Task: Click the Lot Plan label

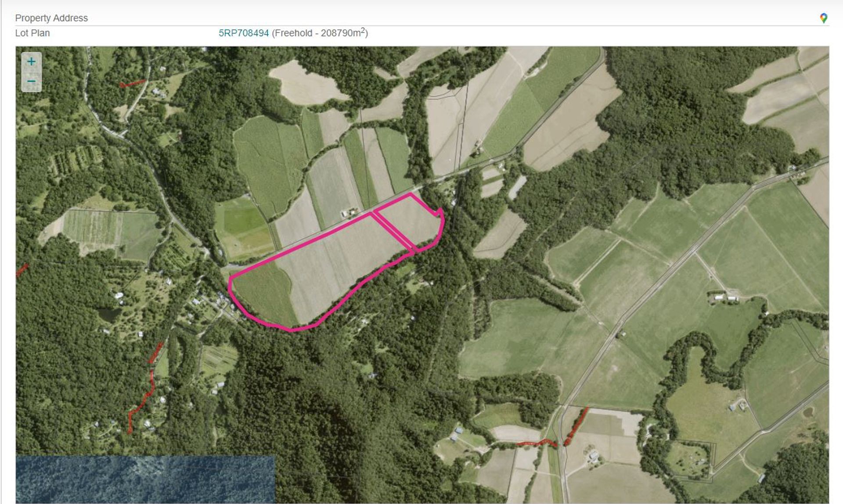Action: click(x=32, y=33)
